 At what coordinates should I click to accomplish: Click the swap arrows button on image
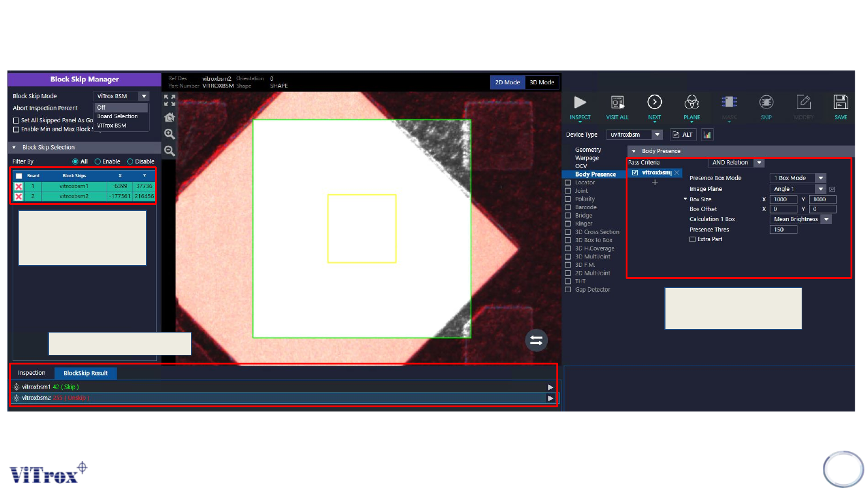coord(536,340)
